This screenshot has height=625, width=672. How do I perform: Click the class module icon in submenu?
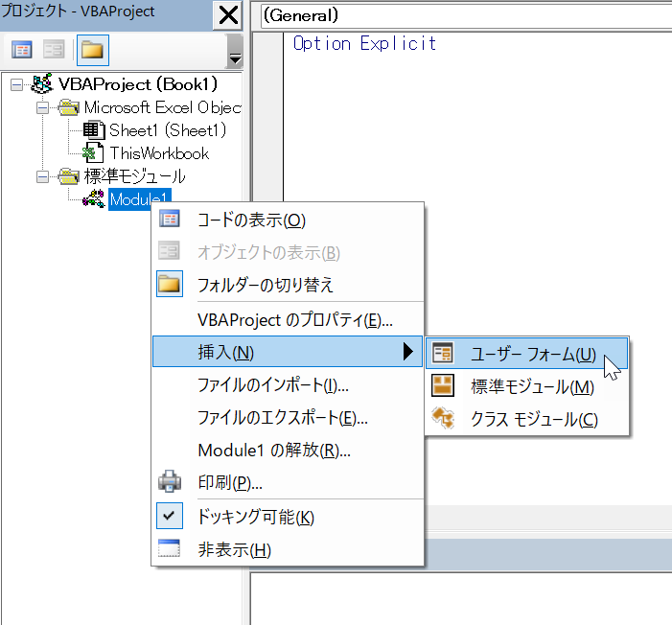443,418
